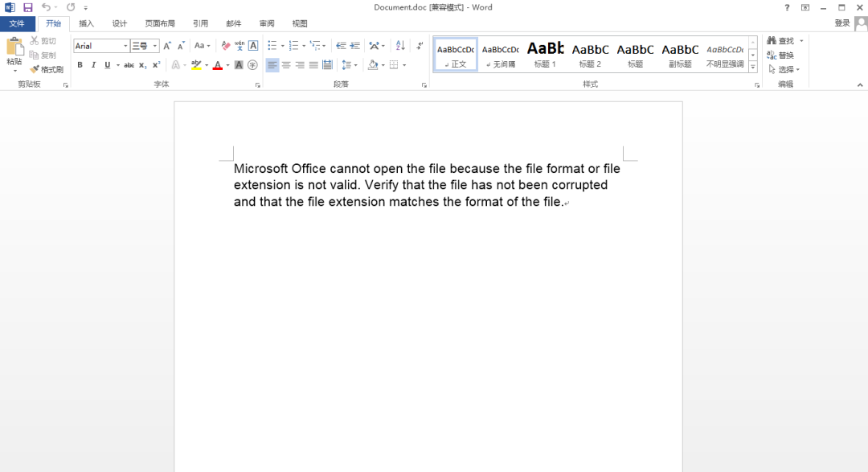Center-align the paragraph
The image size is (868, 472).
tap(286, 65)
